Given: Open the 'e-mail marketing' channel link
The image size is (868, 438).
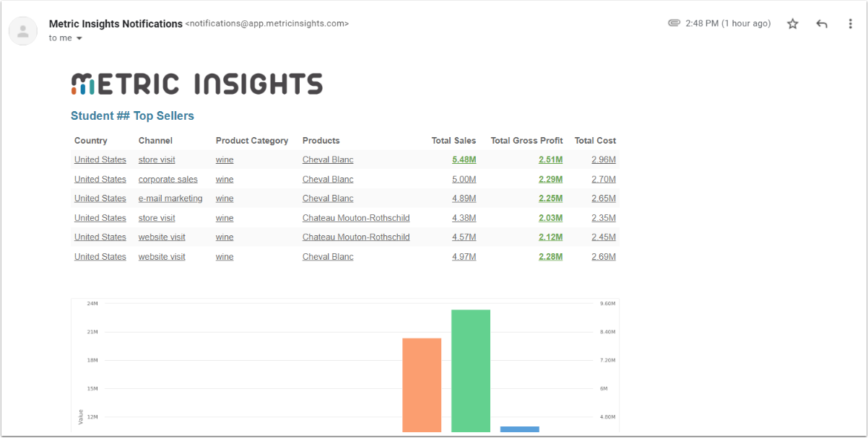Looking at the screenshot, I should (170, 198).
